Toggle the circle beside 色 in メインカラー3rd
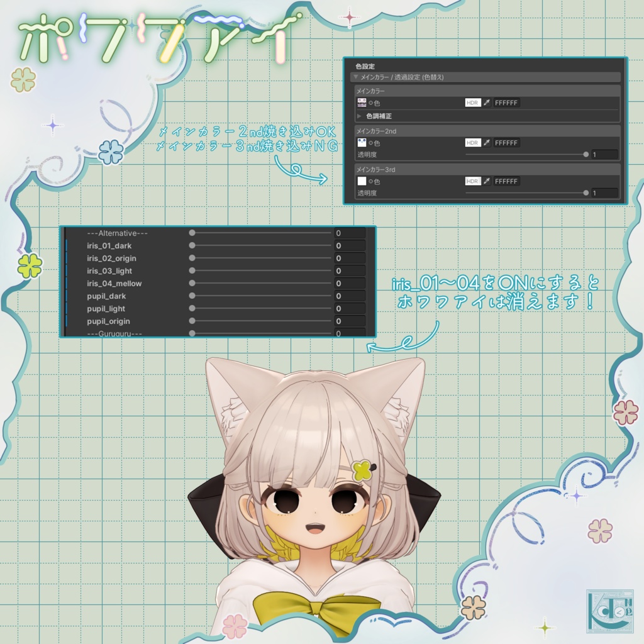The width and height of the screenshot is (644, 644). coord(370,181)
